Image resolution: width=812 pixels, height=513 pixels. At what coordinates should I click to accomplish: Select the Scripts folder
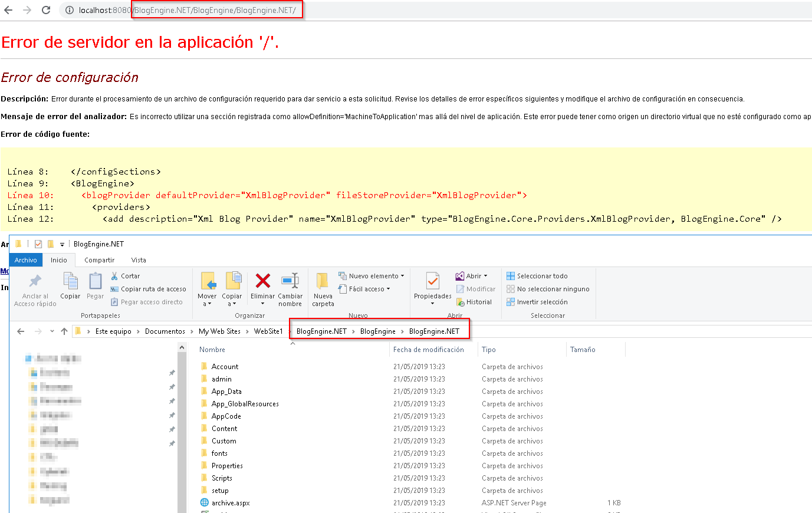point(222,478)
